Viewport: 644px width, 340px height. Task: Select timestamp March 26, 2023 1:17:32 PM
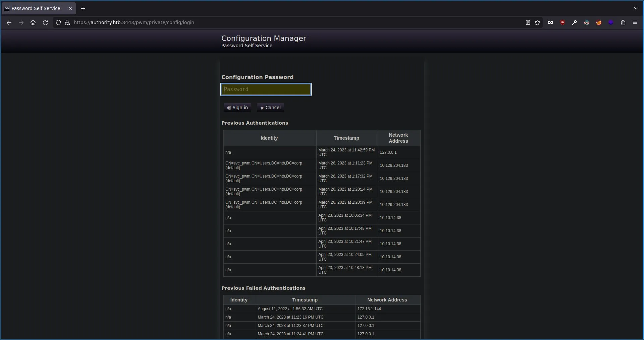[x=345, y=179]
